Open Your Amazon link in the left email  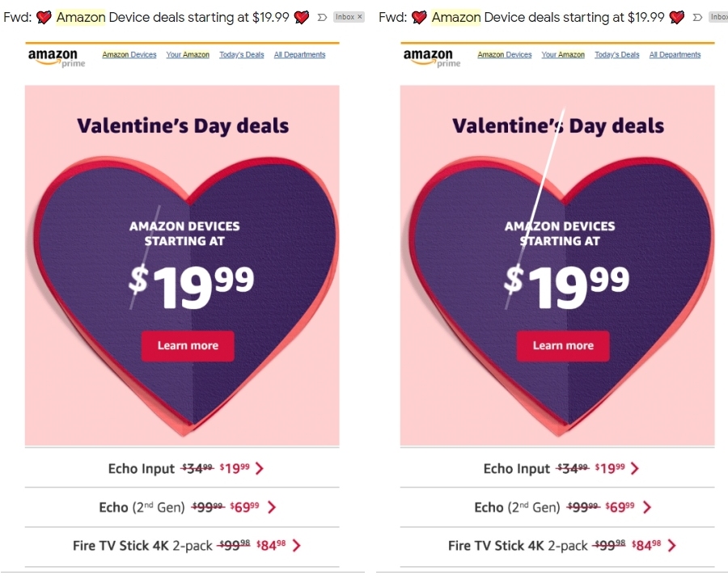point(188,55)
